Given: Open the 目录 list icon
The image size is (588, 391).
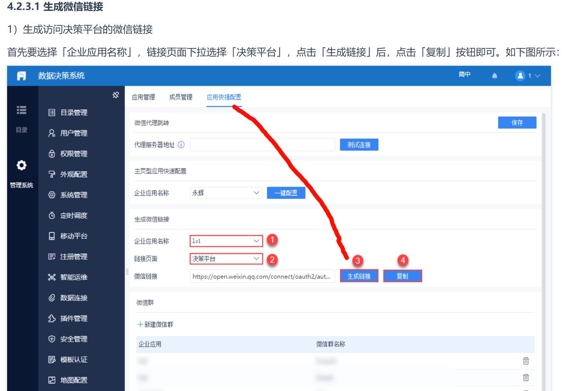Looking at the screenshot, I should (21, 110).
